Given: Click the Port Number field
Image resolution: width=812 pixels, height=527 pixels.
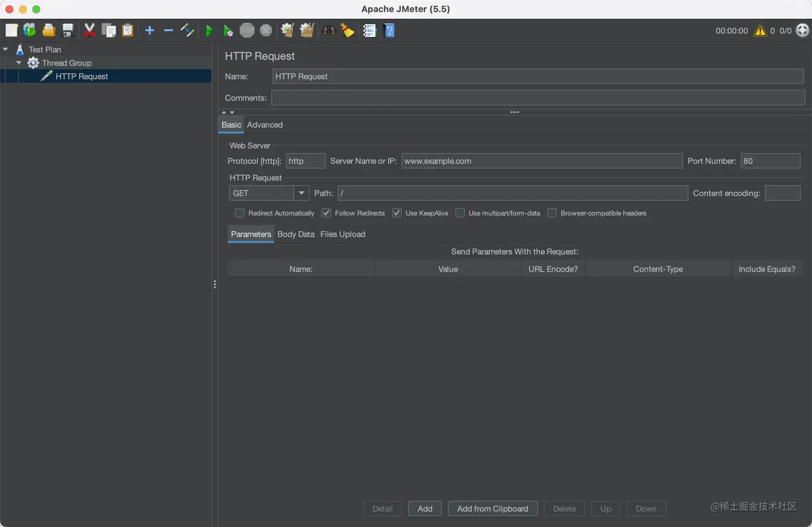Looking at the screenshot, I should point(771,161).
